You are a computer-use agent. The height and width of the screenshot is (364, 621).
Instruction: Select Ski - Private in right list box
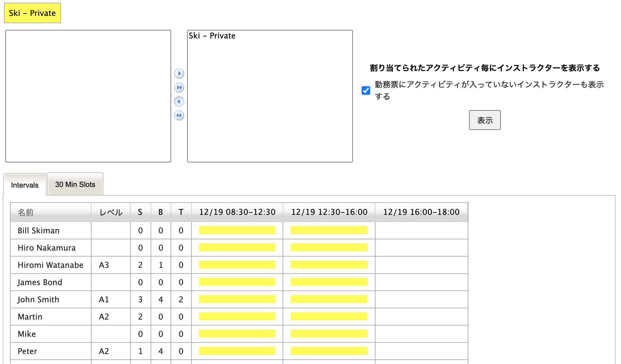[212, 36]
